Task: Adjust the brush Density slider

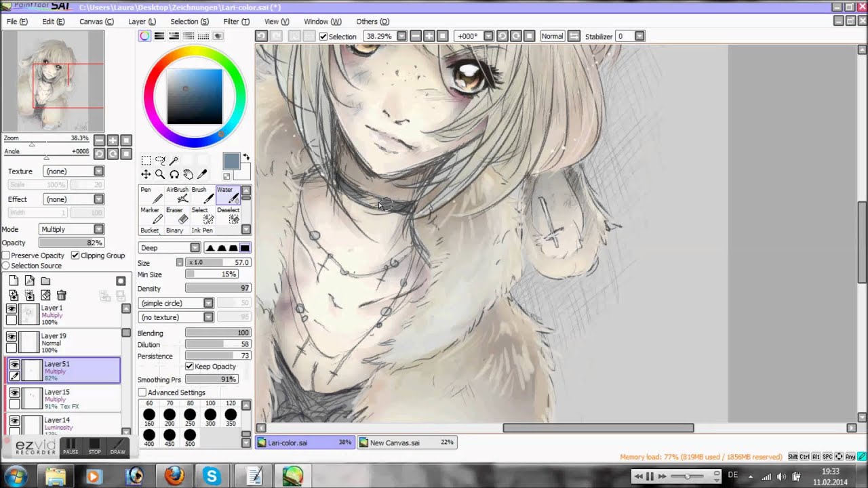Action: [x=218, y=289]
